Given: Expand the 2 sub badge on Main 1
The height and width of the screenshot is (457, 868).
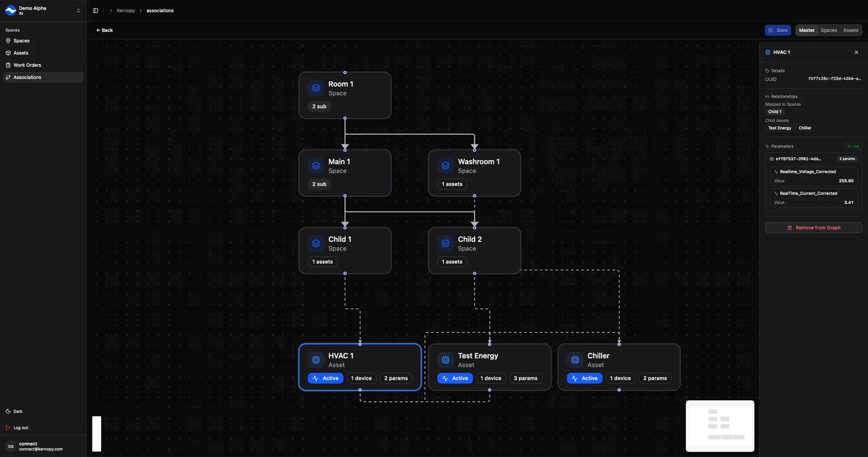Looking at the screenshot, I should pyautogui.click(x=319, y=184).
